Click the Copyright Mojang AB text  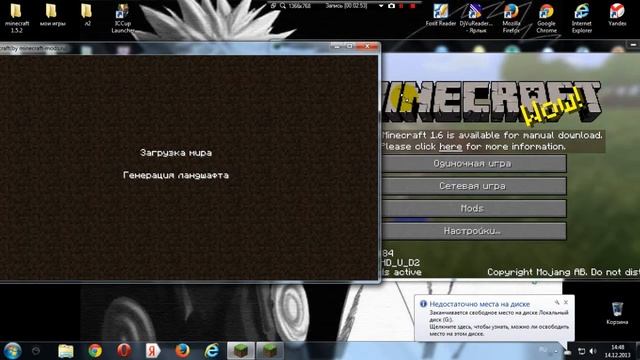coord(563,272)
